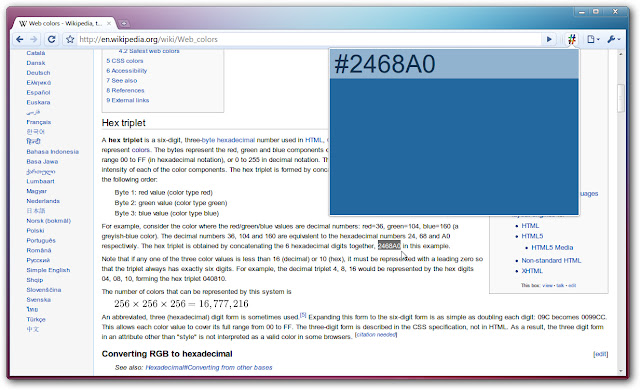Open the page menu icon

[x=593, y=39]
